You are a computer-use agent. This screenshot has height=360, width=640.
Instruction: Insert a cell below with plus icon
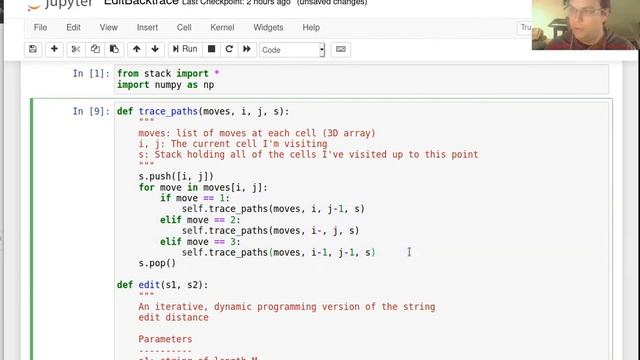pyautogui.click(x=54, y=49)
